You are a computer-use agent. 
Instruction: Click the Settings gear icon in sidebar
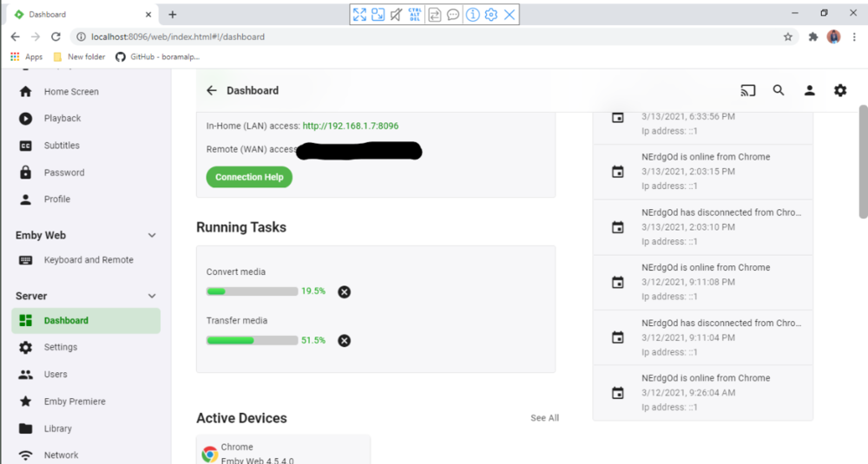coord(25,347)
